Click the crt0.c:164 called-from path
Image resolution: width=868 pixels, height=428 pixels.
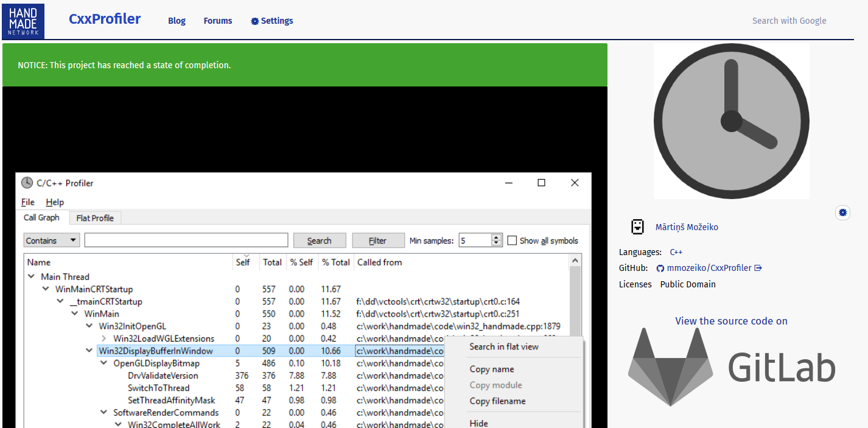(438, 301)
